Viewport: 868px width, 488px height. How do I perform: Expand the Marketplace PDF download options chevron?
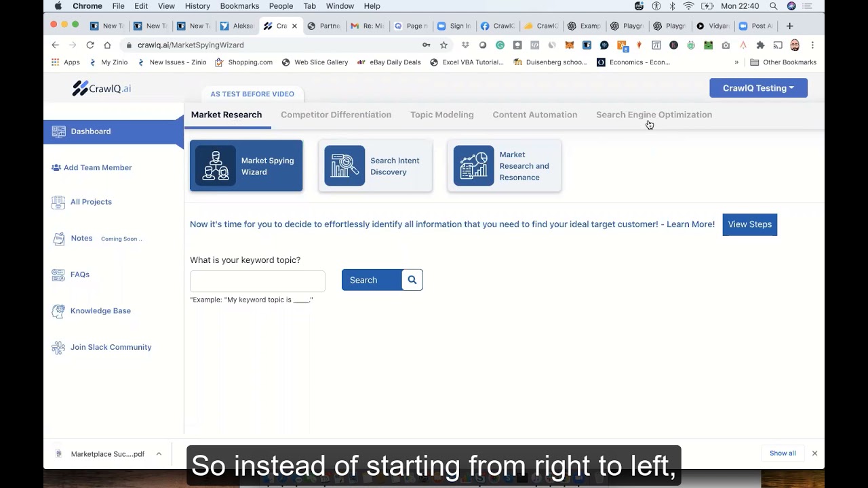pos(159,454)
